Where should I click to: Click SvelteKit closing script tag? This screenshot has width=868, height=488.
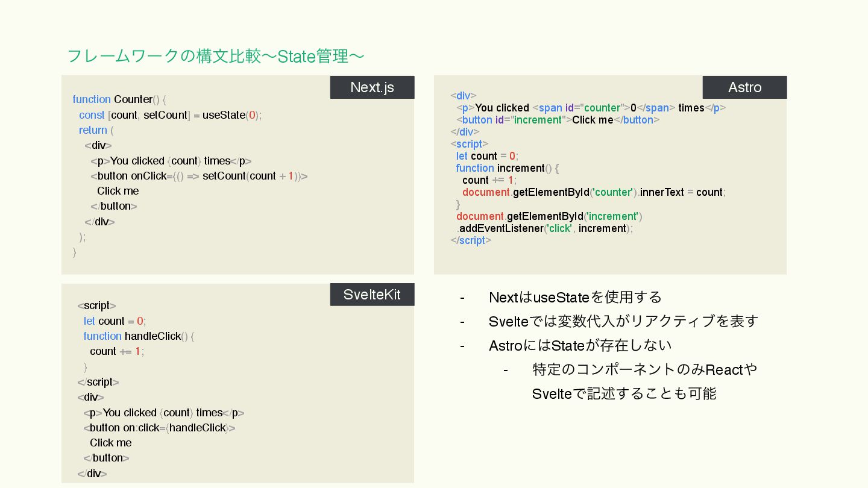[x=98, y=382]
